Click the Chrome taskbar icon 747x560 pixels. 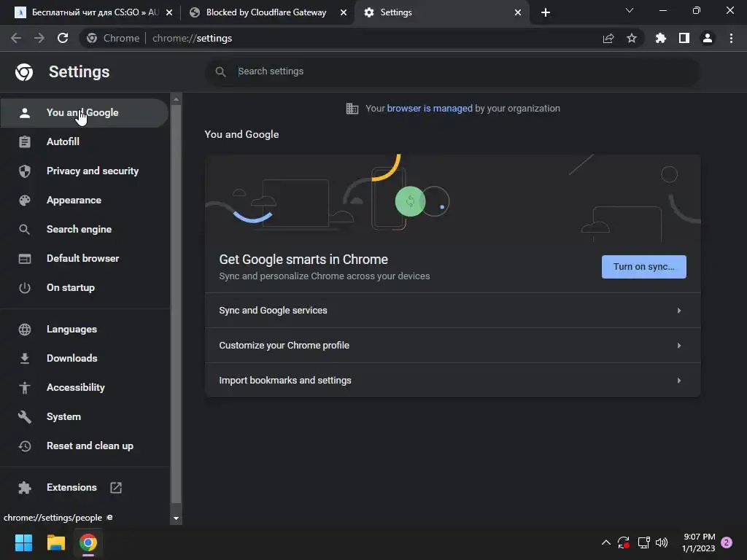pyautogui.click(x=88, y=542)
